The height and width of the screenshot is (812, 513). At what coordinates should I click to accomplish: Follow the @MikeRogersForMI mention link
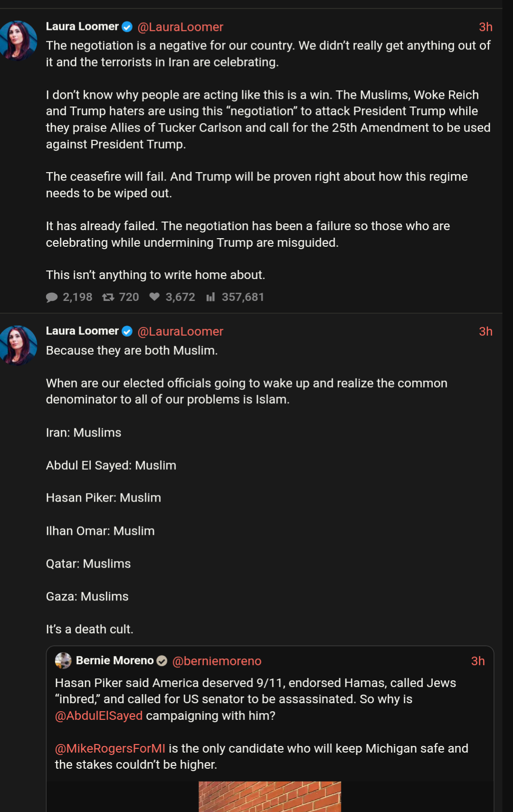(110, 748)
